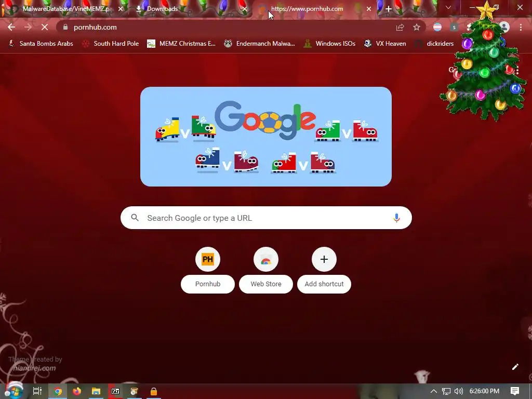Open File Explorer from the taskbar
532x399 pixels.
96,391
